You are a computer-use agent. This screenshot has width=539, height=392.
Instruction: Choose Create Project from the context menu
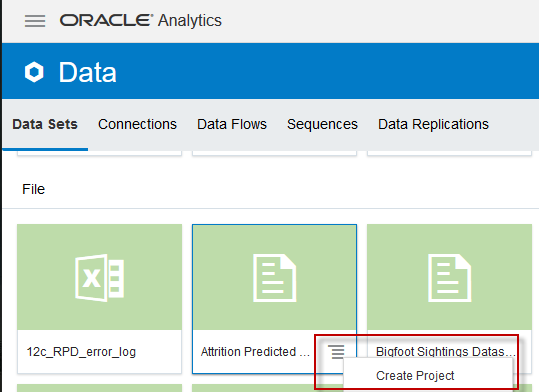tap(415, 375)
